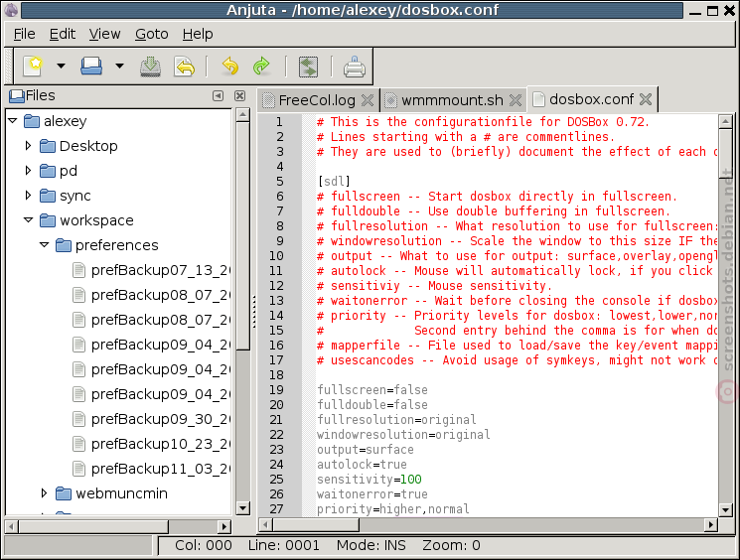Select the alexey folder
Image resolution: width=740 pixels, height=560 pixels.
click(65, 121)
